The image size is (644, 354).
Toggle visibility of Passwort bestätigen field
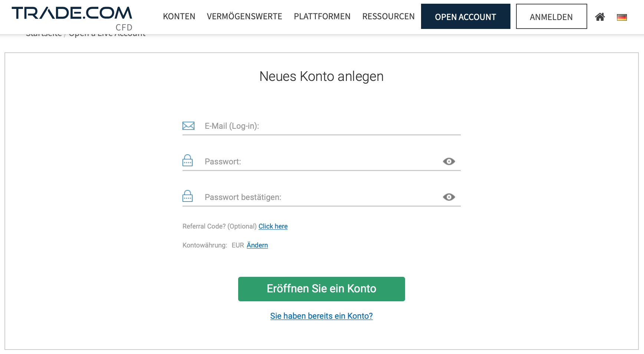tap(449, 197)
